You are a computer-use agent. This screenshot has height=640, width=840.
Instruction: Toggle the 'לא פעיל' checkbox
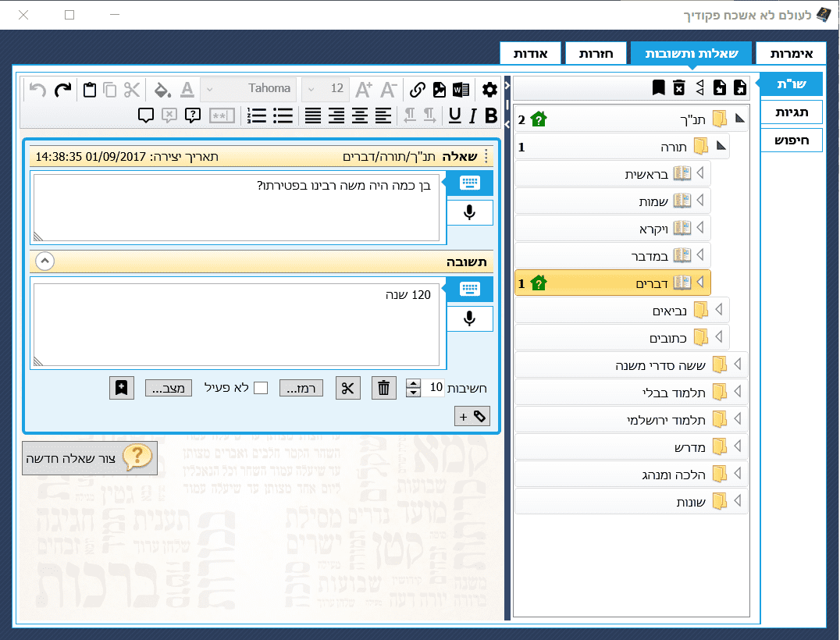(261, 388)
